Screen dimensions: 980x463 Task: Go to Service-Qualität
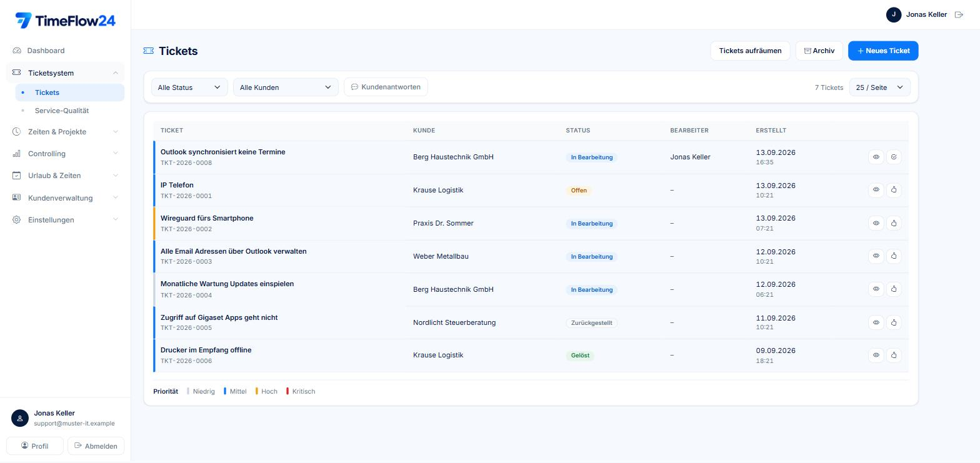[70, 111]
